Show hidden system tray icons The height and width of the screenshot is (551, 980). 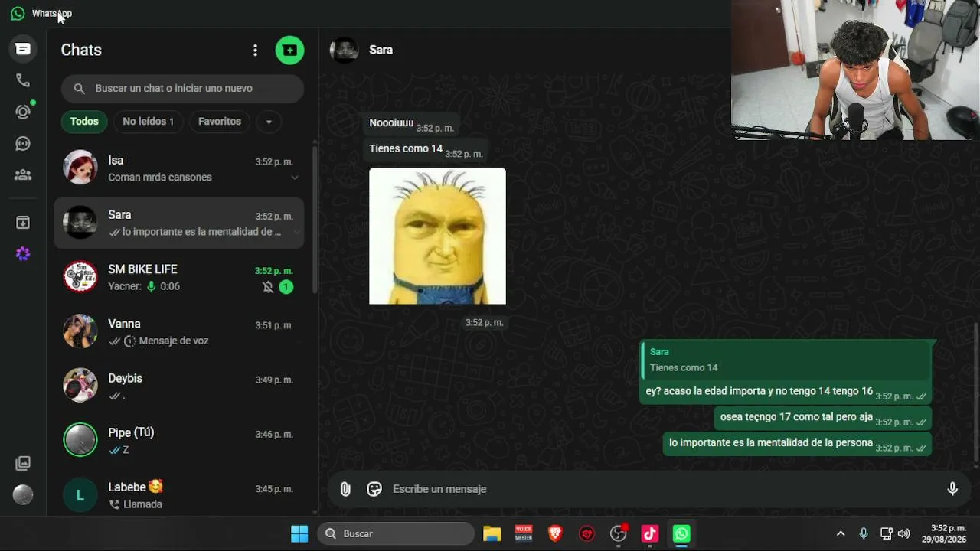(841, 533)
